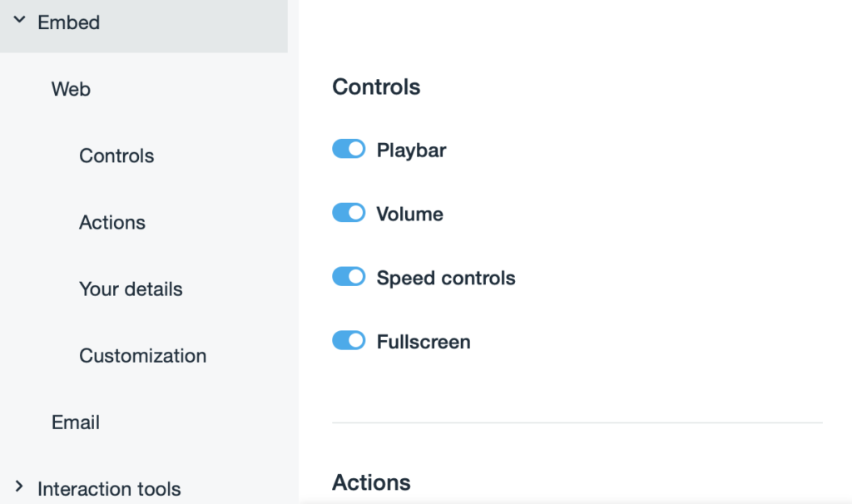Toggle the Speed controls switch
This screenshot has width=852, height=504.
click(349, 277)
